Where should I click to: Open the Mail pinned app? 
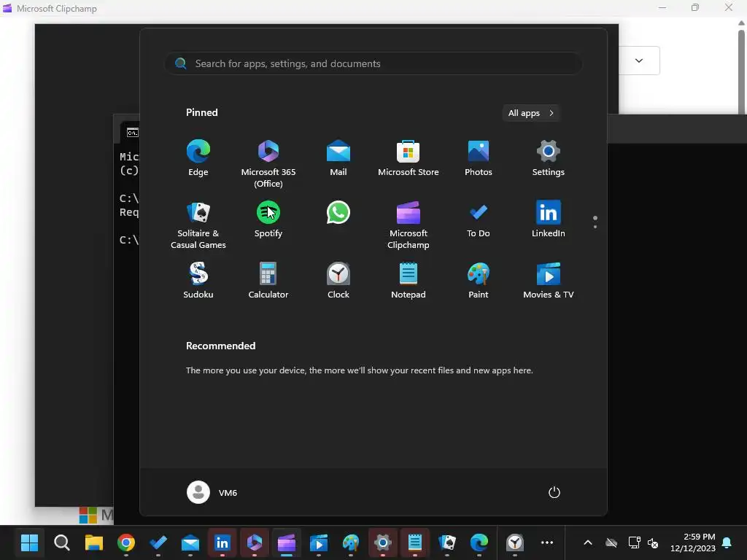(x=338, y=158)
